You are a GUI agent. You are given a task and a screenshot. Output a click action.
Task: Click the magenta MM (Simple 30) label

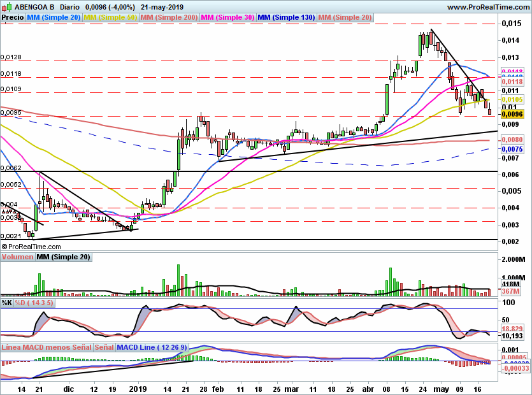[227, 17]
